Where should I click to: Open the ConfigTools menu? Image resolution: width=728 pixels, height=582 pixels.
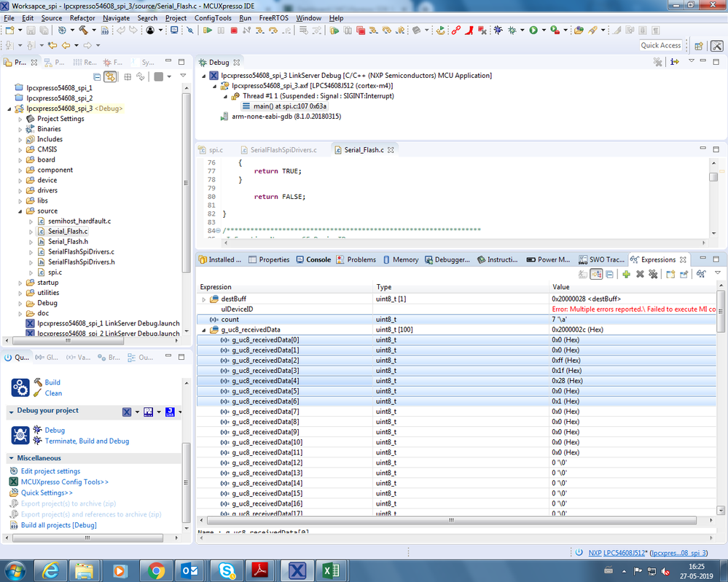tap(213, 18)
